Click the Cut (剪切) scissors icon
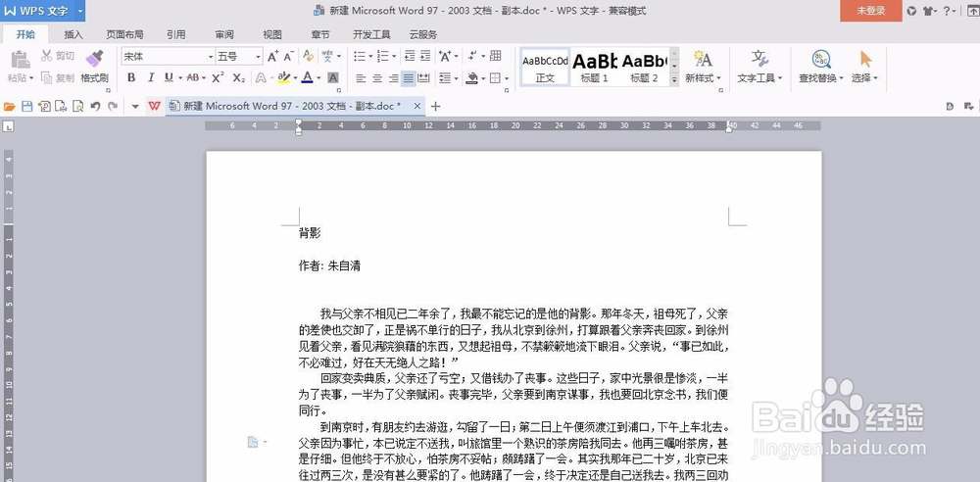 [x=47, y=56]
